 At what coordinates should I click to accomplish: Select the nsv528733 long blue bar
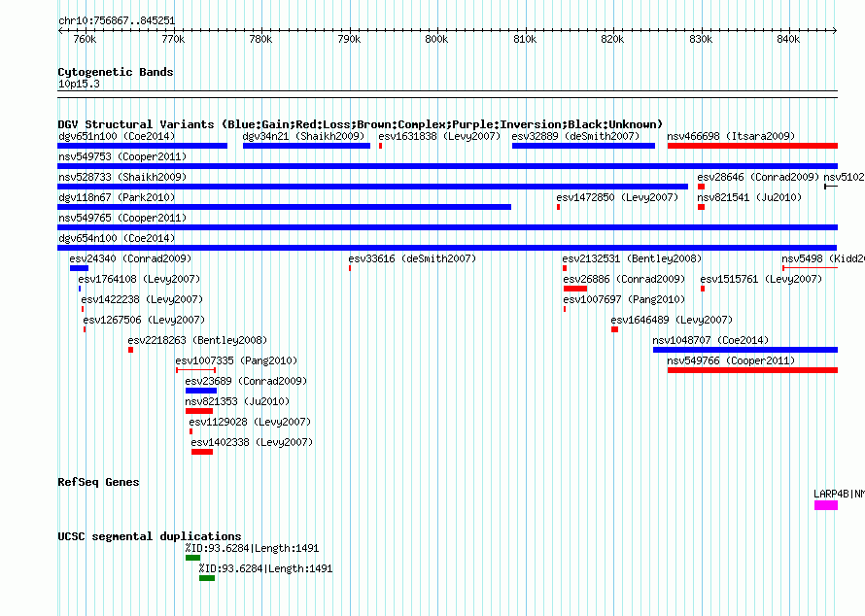coord(373,187)
